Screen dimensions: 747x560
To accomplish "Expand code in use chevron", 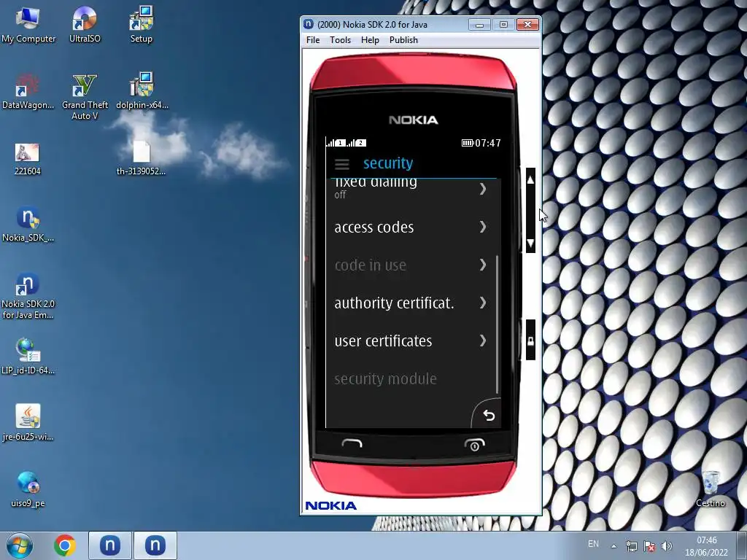I will point(483,265).
